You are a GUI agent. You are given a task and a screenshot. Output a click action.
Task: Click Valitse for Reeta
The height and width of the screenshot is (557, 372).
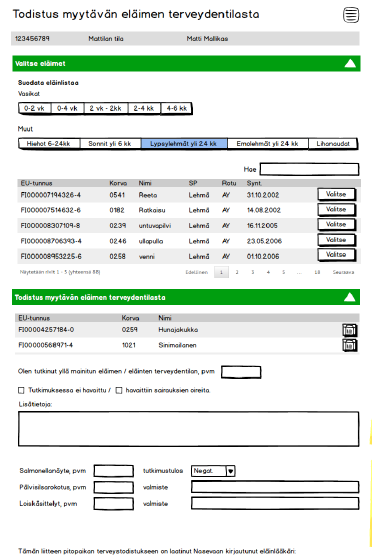336,194
